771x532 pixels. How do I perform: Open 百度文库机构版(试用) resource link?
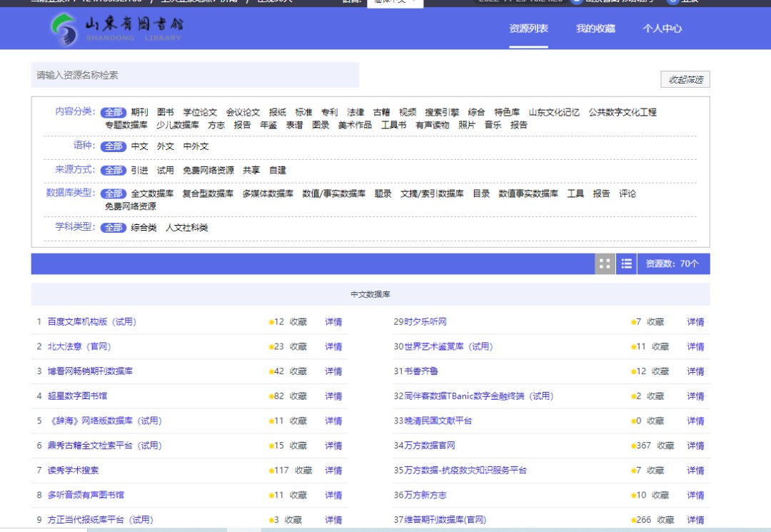[92, 322]
